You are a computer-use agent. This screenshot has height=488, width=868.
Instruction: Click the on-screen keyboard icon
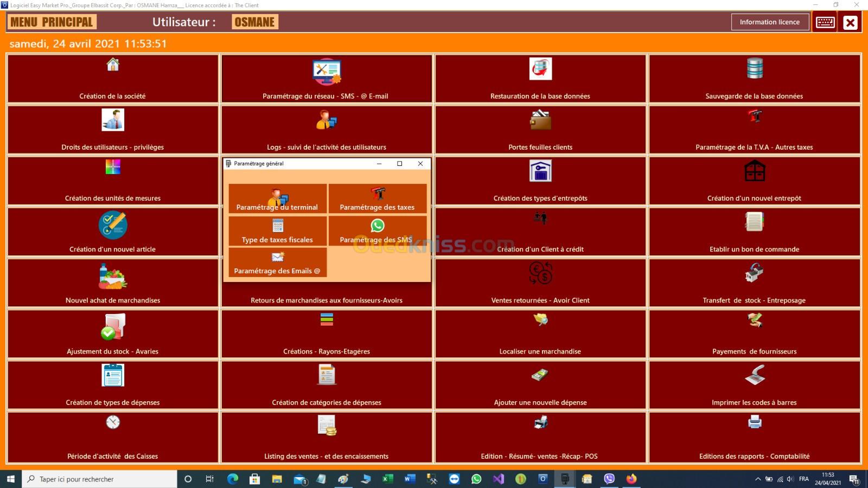[x=825, y=22]
